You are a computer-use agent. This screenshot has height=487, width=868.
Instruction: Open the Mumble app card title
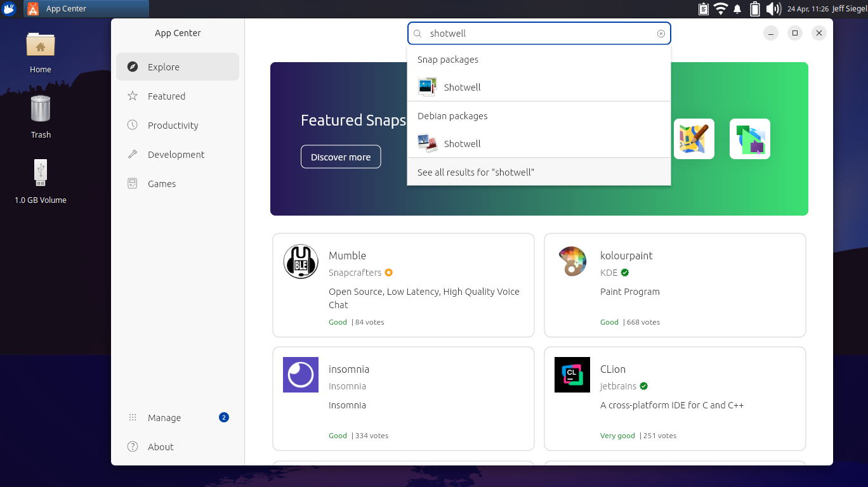[347, 256]
